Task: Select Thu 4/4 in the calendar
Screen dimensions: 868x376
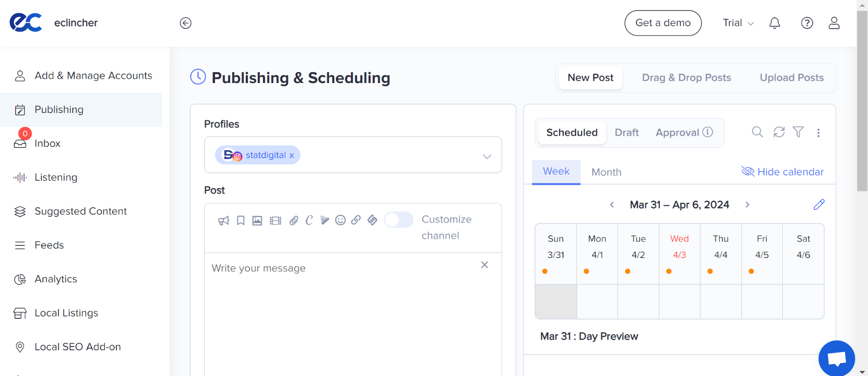Action: [721, 254]
